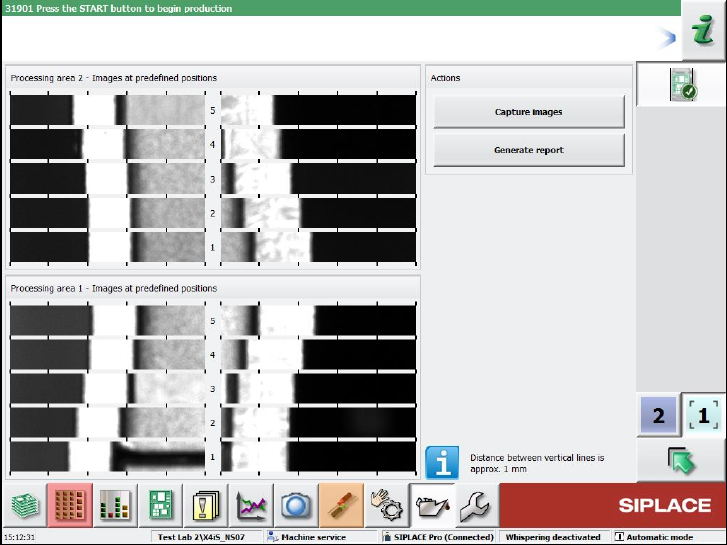Viewport: 727px width, 545px height.
Task: Click the 'Distance between vertical lines' note
Action: (537, 463)
